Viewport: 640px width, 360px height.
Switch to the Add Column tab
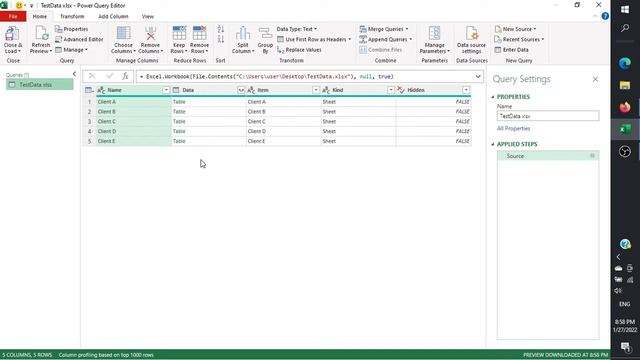click(113, 16)
